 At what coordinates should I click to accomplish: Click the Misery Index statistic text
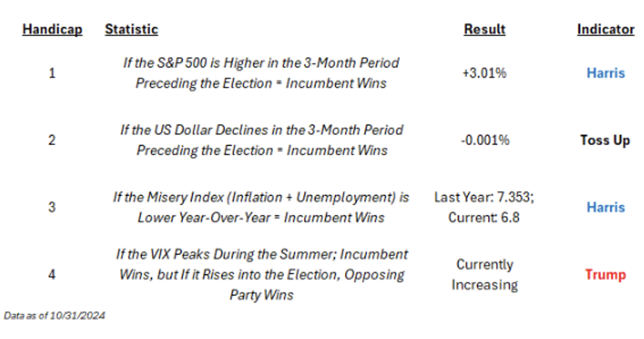[x=261, y=207]
